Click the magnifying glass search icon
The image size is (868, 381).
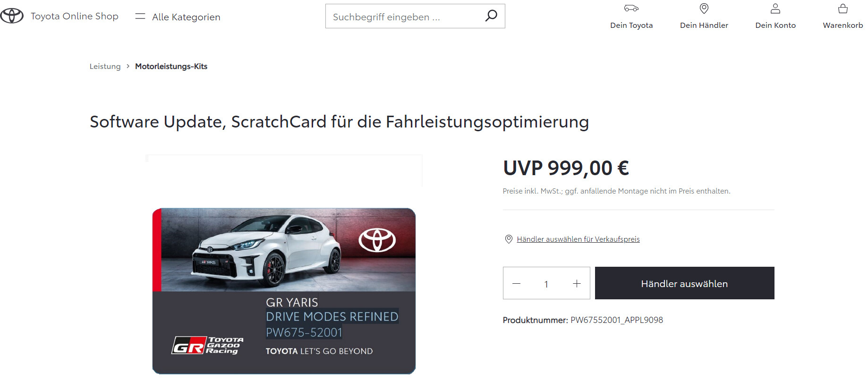click(491, 16)
